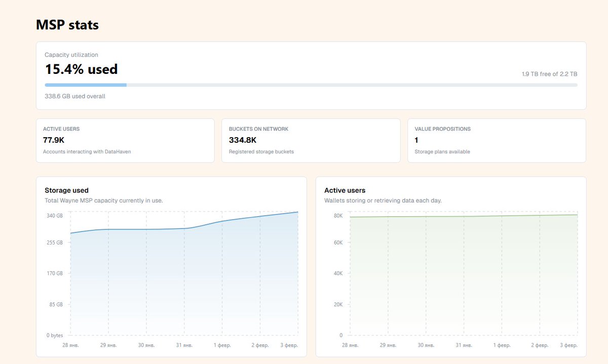
Task: Click the '0 bytes' axis label
Action: [x=54, y=335]
